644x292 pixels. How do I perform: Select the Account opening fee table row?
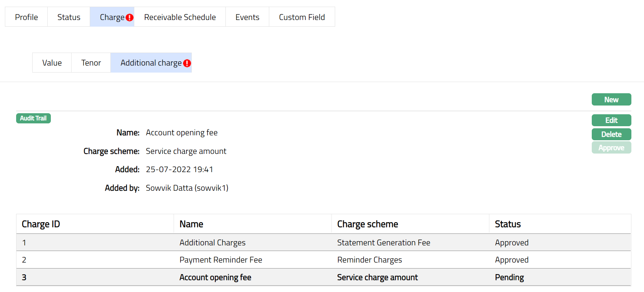coord(215,277)
